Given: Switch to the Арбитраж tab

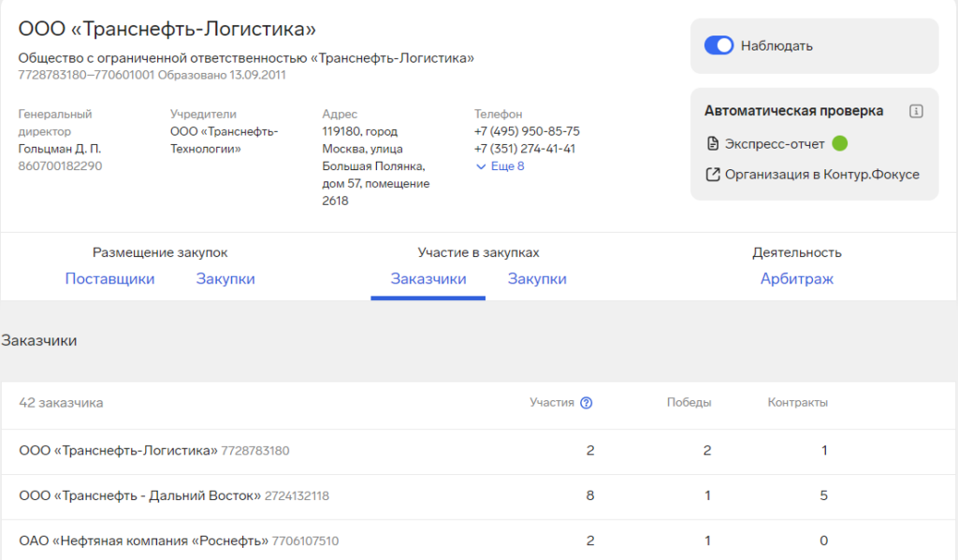Looking at the screenshot, I should click(x=796, y=279).
